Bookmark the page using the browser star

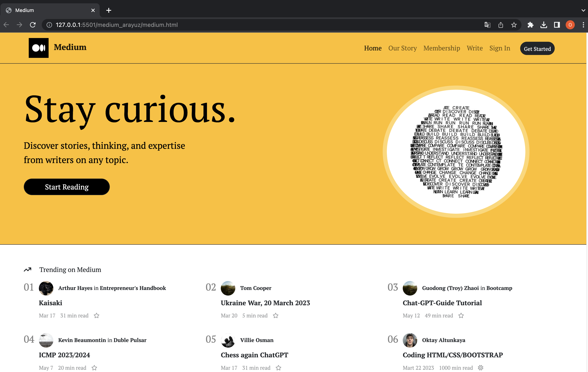514,25
